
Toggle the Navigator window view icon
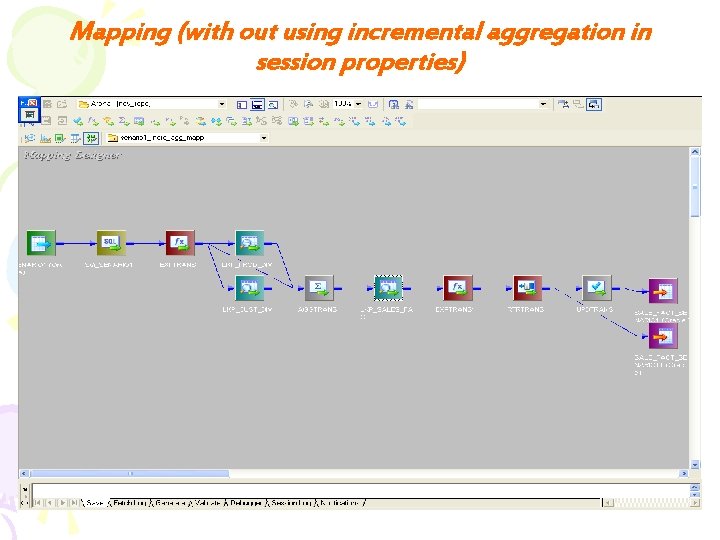[x=242, y=105]
